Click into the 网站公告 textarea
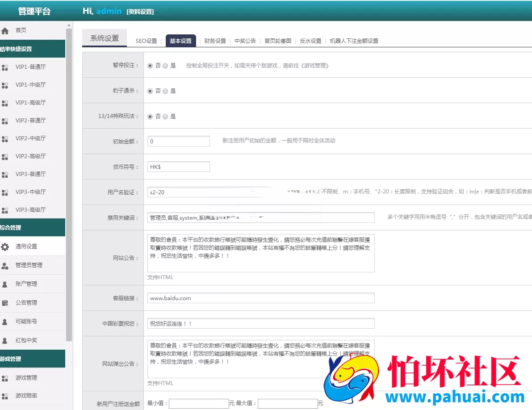The width and height of the screenshot is (532, 410). pyautogui.click(x=261, y=253)
